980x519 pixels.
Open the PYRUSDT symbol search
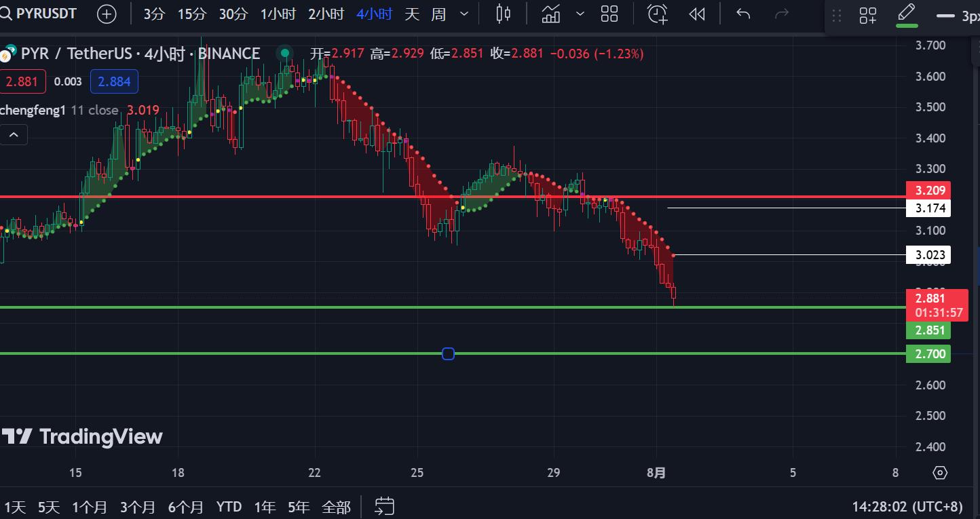point(39,14)
